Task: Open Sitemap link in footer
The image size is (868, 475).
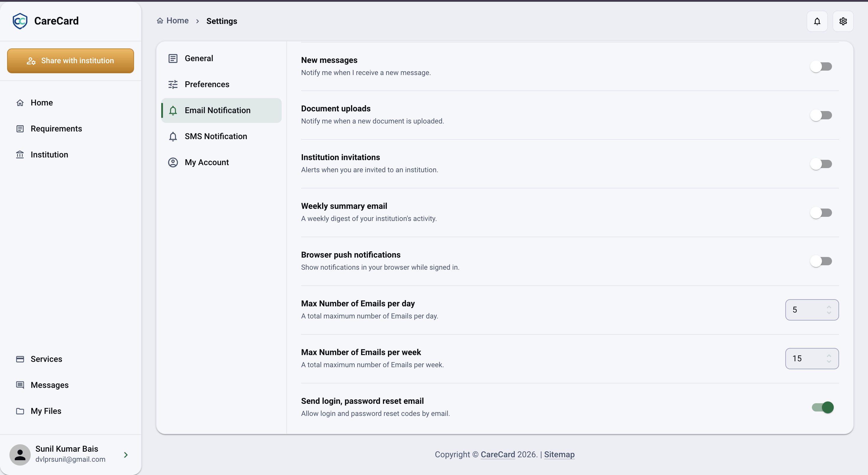Action: 559,454
